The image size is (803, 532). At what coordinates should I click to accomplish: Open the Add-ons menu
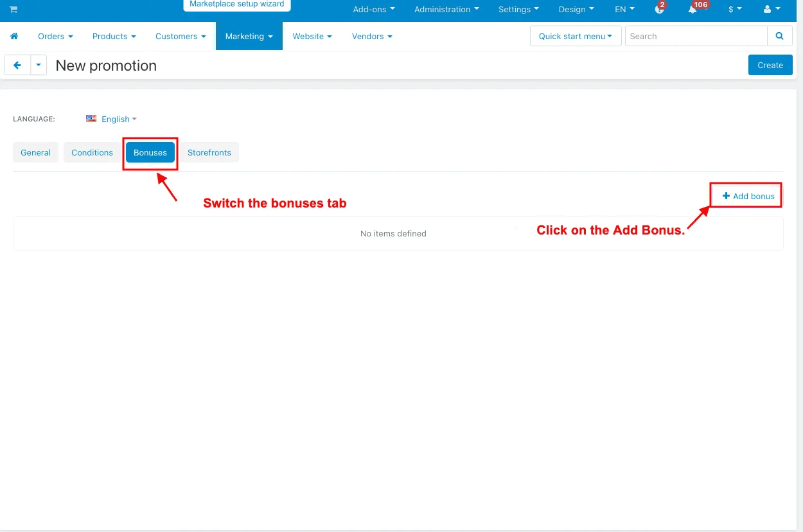[x=374, y=10]
